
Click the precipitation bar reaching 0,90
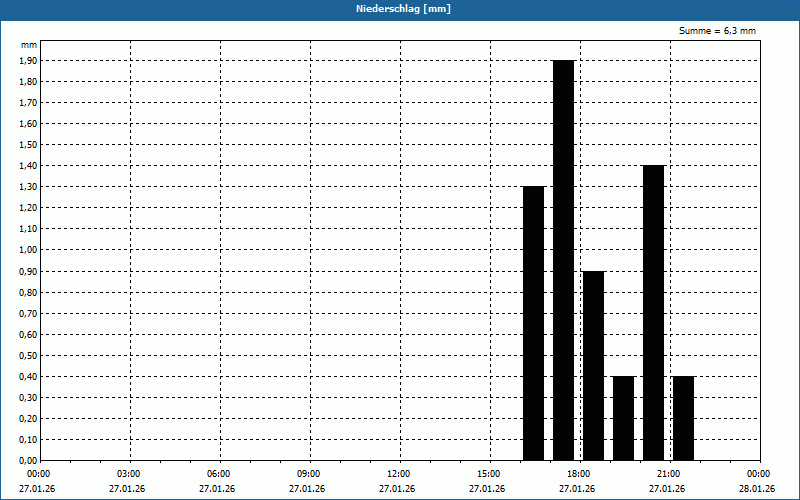(593, 366)
